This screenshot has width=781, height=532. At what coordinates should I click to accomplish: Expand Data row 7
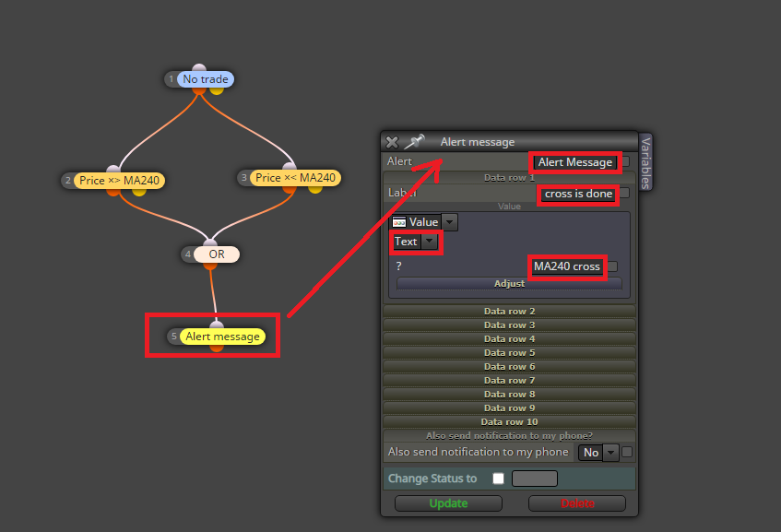pyautogui.click(x=509, y=381)
